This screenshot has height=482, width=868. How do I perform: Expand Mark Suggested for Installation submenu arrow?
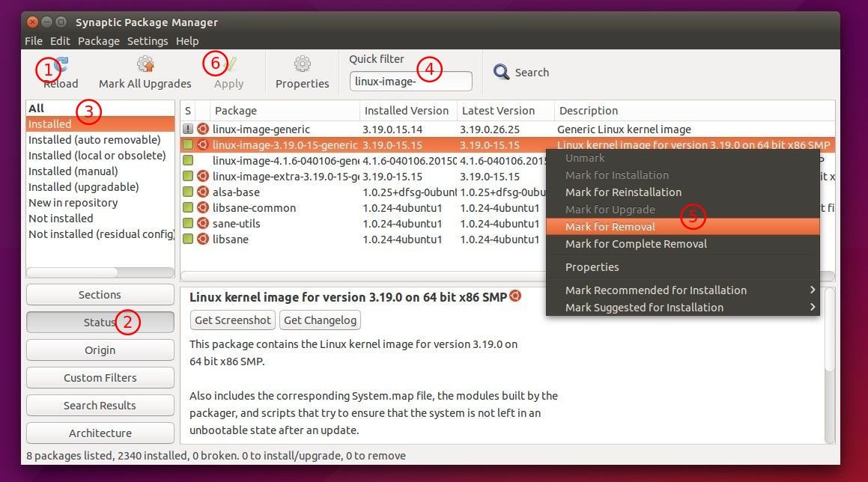tap(812, 307)
